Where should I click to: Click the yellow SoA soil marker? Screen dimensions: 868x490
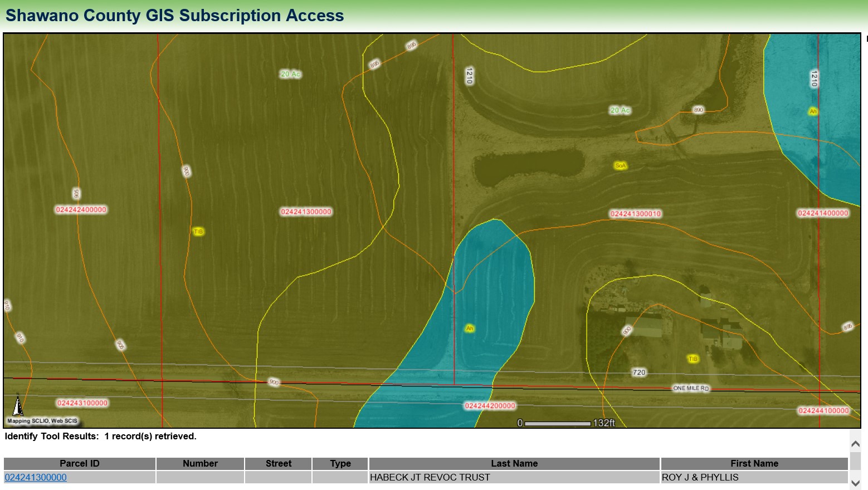(x=620, y=165)
